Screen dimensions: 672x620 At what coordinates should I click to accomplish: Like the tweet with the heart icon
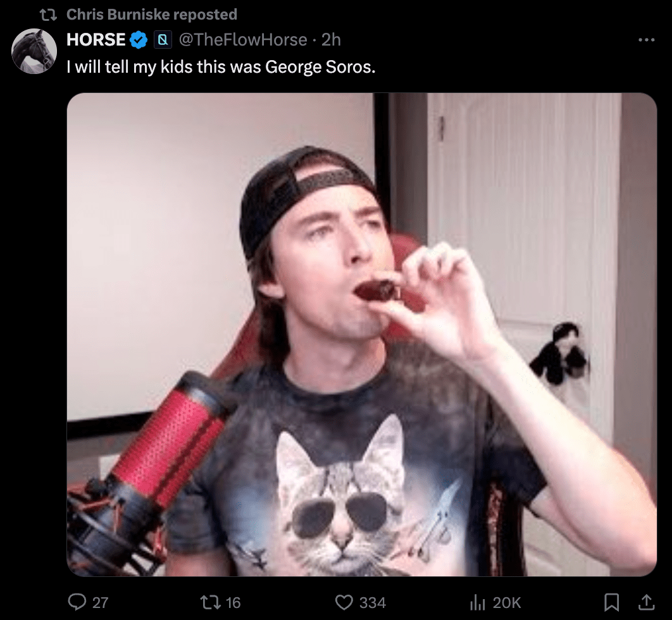344,602
